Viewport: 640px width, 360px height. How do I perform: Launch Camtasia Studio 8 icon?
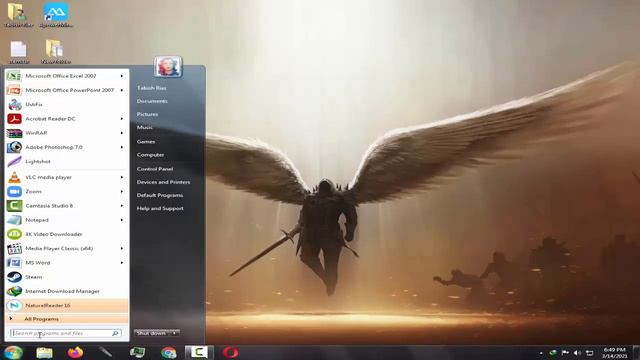[14, 206]
